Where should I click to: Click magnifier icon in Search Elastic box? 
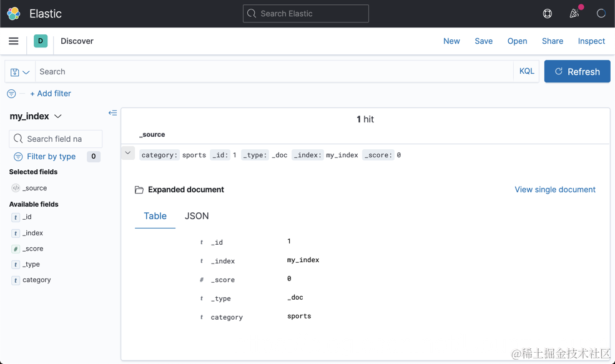point(252,14)
